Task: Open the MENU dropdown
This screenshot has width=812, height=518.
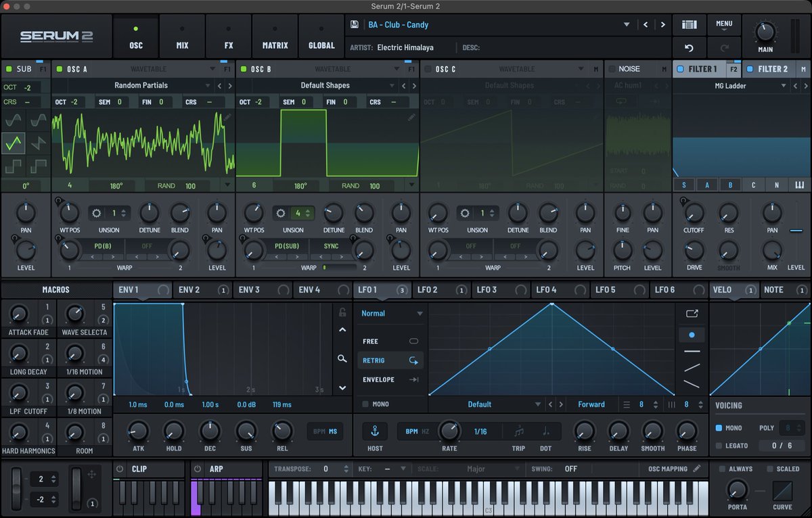Action: 724,25
